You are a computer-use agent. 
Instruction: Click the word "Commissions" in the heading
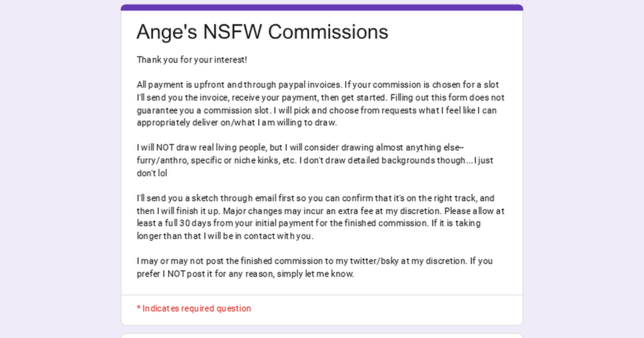tap(328, 32)
